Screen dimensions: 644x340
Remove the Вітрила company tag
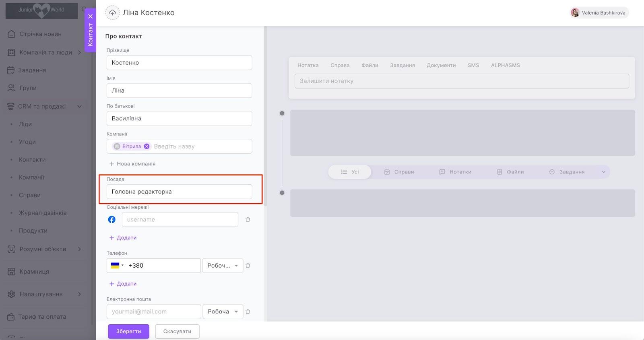(147, 146)
